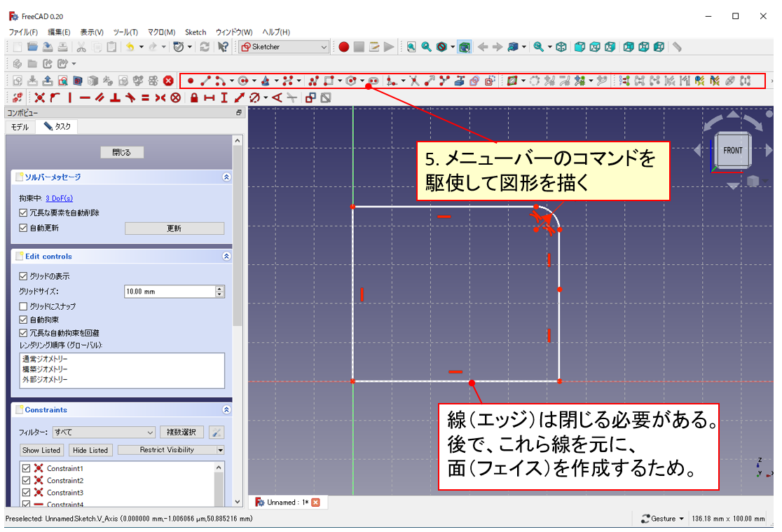Switch to isometric view icon

(x=561, y=47)
